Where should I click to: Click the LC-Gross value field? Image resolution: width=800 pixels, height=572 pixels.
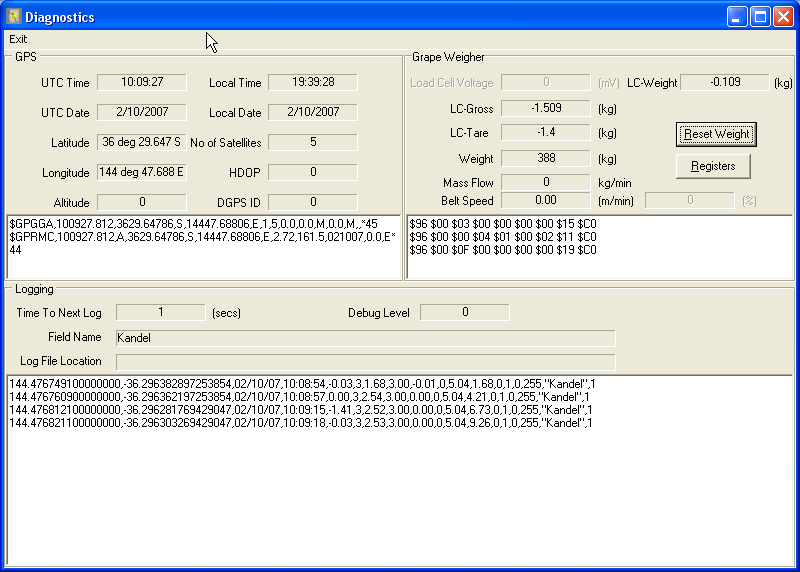tap(545, 108)
